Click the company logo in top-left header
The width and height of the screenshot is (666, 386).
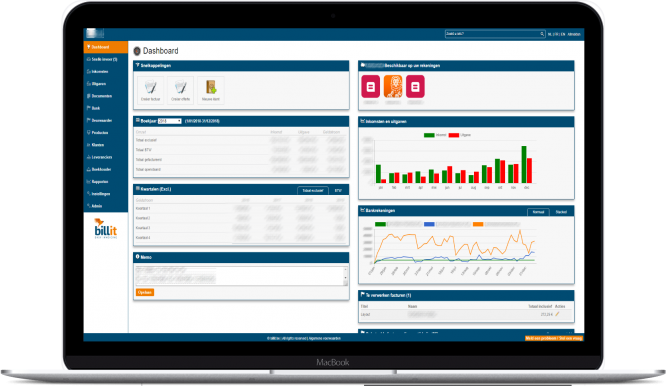(95, 34)
